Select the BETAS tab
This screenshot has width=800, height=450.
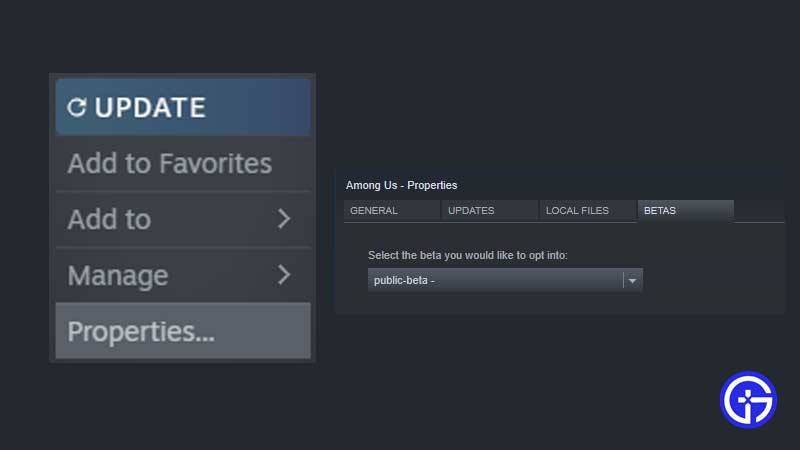660,211
